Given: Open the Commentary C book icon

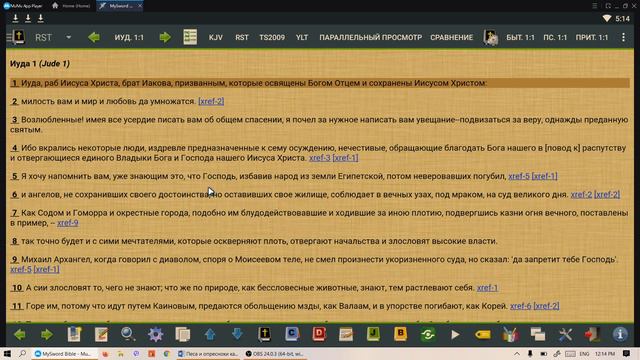Looking at the screenshot, I should 291,334.
